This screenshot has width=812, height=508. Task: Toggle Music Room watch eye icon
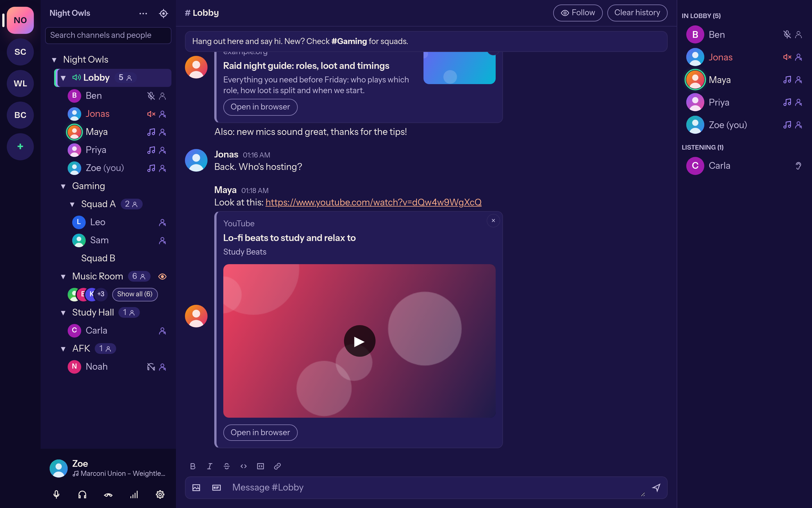pyautogui.click(x=162, y=277)
